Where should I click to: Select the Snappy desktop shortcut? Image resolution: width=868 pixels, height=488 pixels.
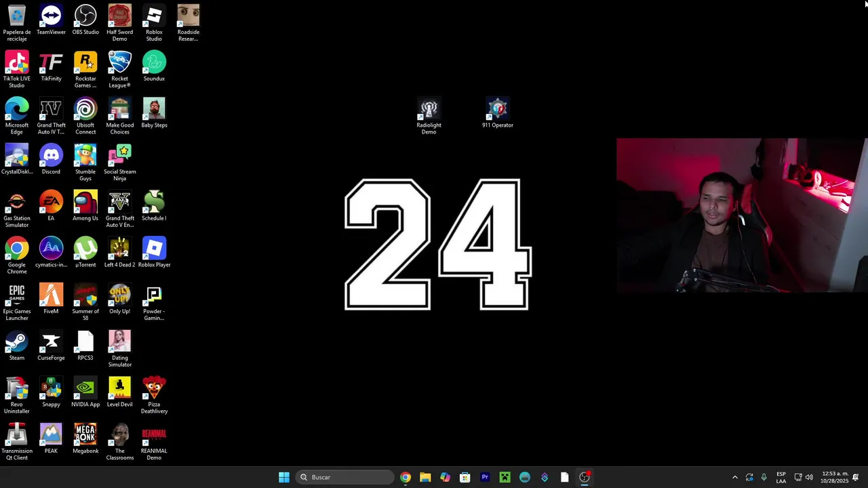tap(51, 392)
